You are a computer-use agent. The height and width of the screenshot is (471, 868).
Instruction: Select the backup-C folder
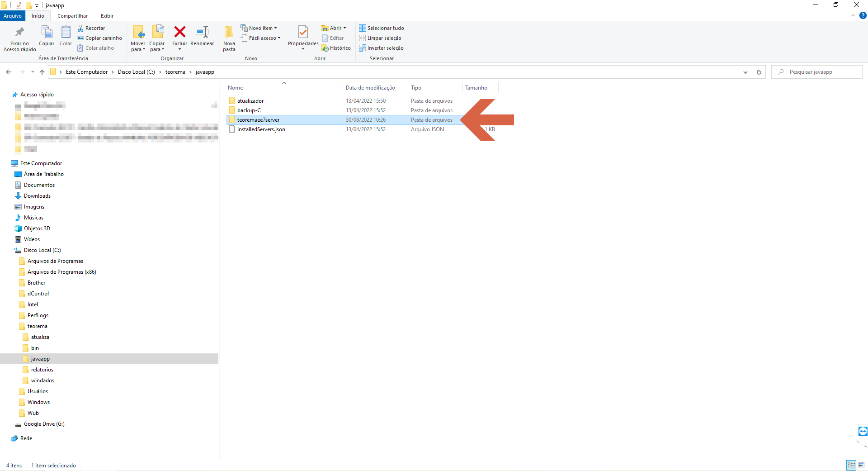249,110
